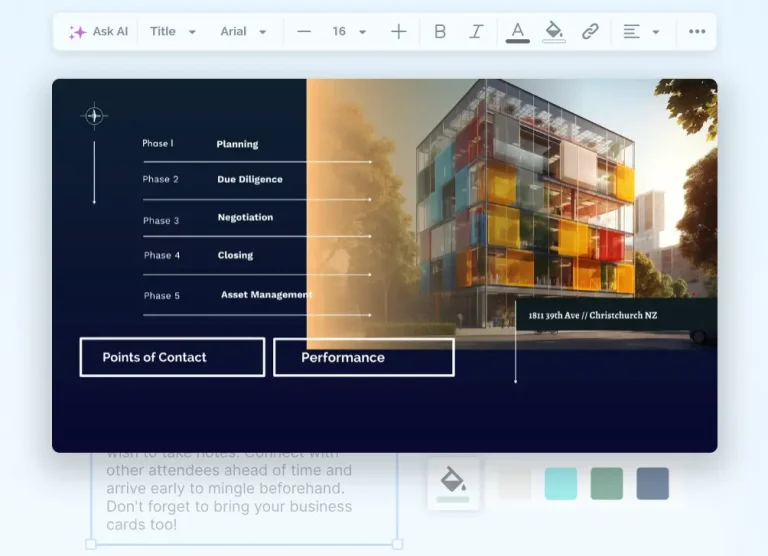Open the fill color bucket in toolbar

[x=554, y=32]
